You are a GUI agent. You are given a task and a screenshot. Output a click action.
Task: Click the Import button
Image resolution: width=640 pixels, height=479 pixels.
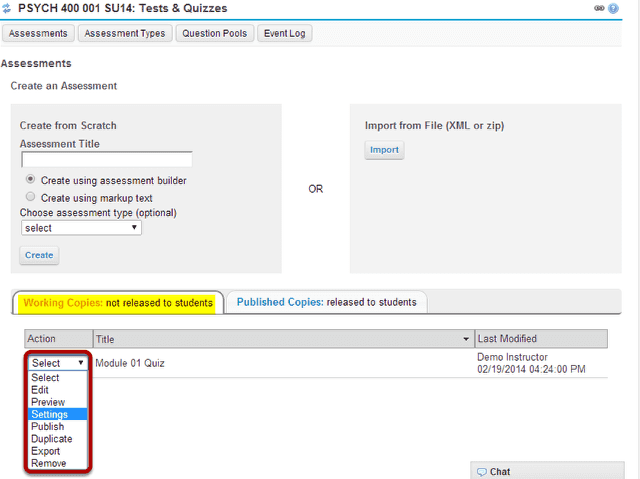[384, 150]
